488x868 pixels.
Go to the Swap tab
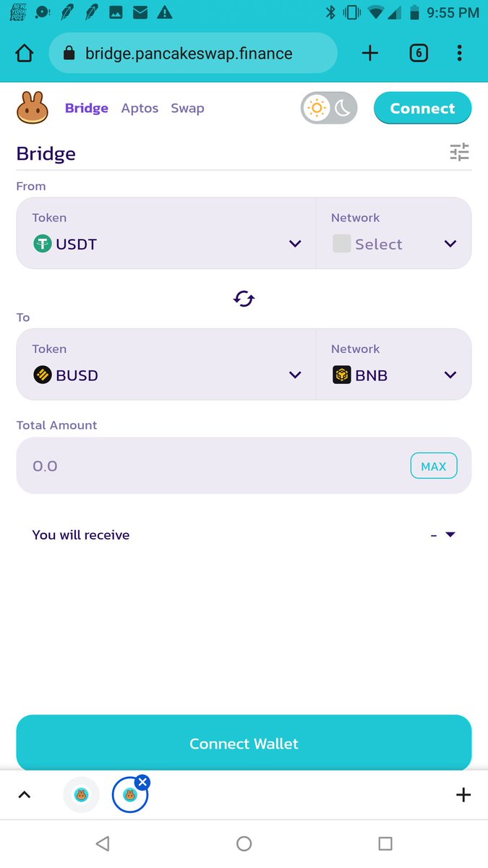(187, 109)
